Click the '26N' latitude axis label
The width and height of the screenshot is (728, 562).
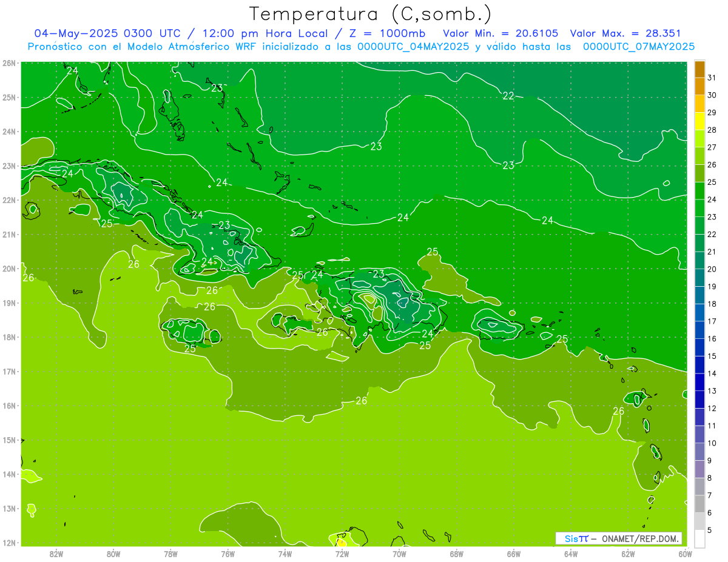pos(9,63)
